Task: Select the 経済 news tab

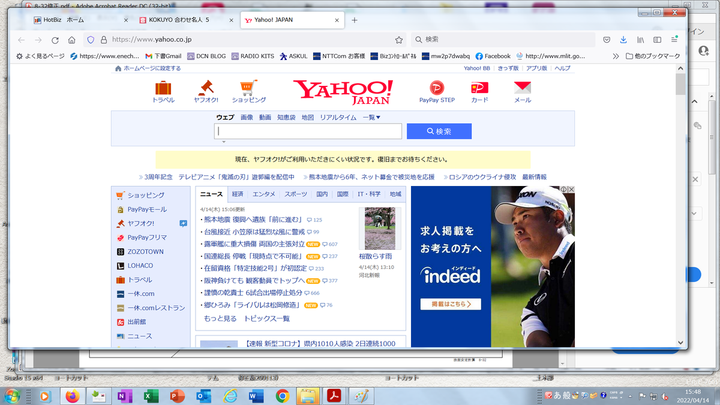Action: click(237, 193)
